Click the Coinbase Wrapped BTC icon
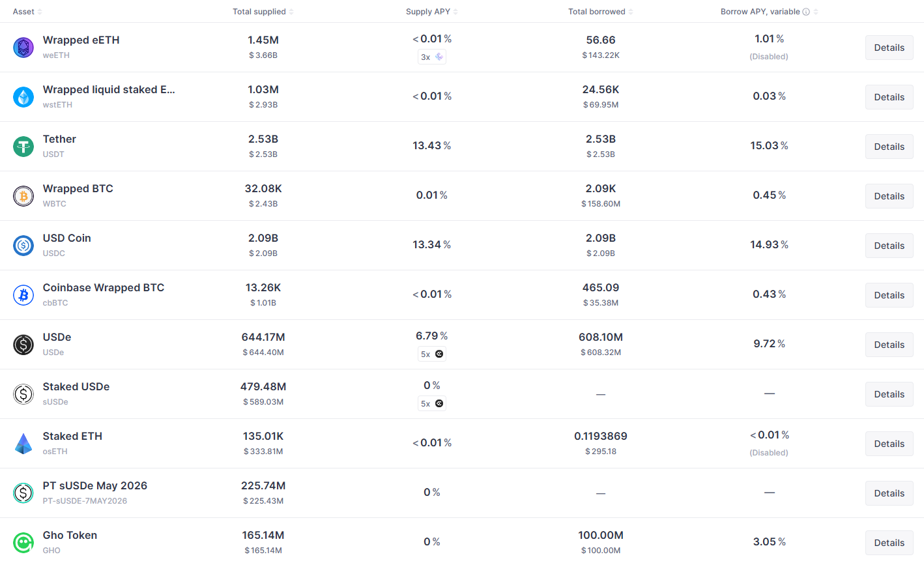The width and height of the screenshot is (924, 561). 23,295
